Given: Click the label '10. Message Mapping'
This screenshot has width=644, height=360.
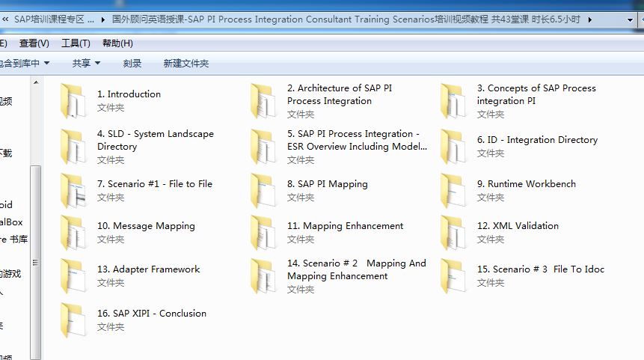Looking at the screenshot, I should (x=146, y=225).
